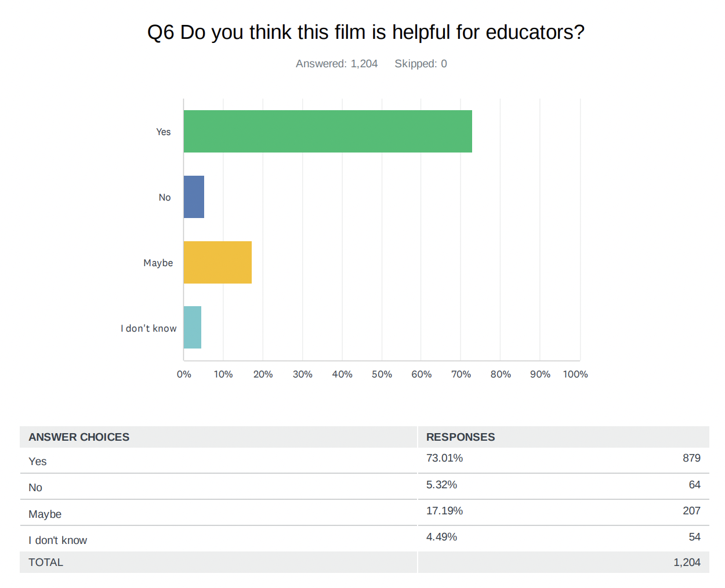Click the yellow Maybe bar

click(x=217, y=263)
